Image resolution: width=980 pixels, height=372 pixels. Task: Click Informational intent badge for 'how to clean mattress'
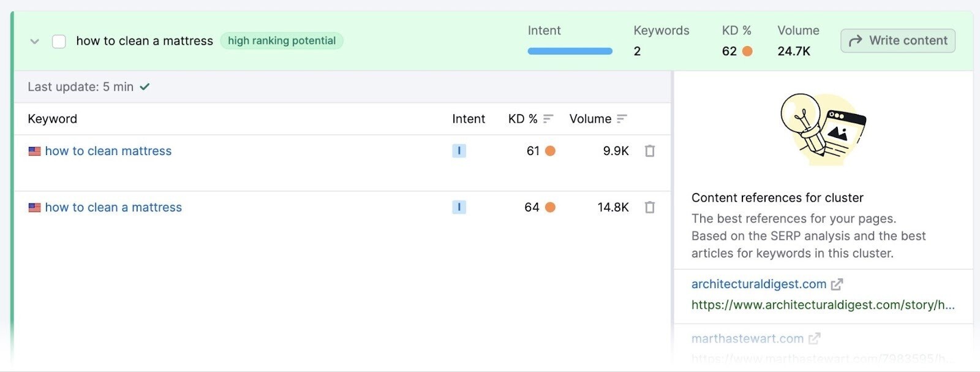459,151
